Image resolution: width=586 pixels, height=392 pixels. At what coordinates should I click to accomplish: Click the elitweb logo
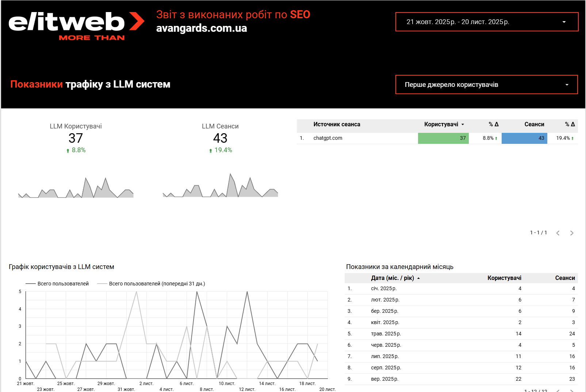[76, 26]
